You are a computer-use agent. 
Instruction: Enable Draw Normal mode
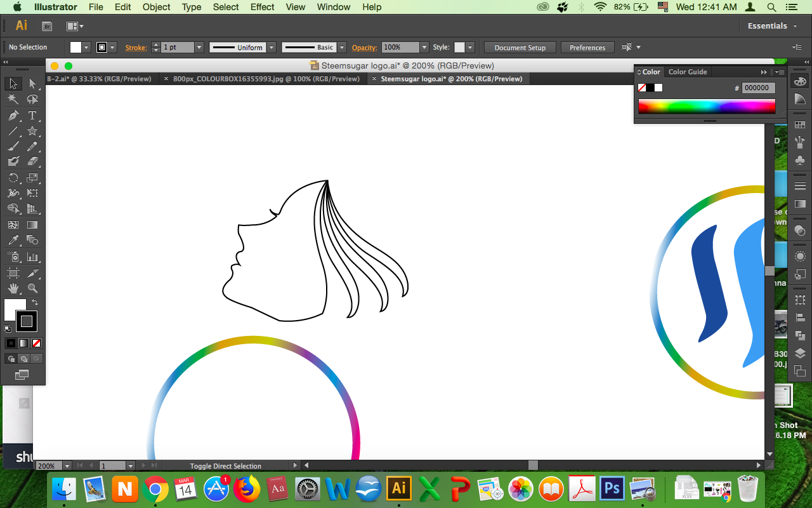[x=11, y=359]
